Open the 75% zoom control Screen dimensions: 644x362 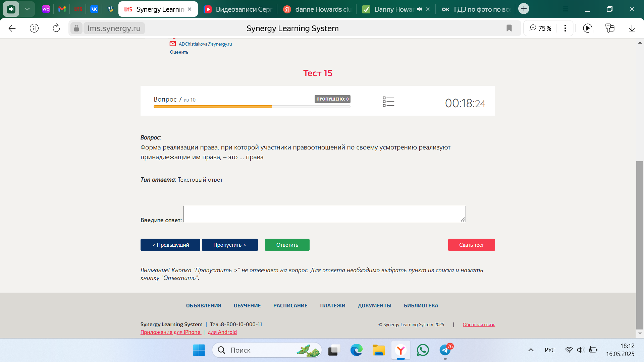point(540,28)
